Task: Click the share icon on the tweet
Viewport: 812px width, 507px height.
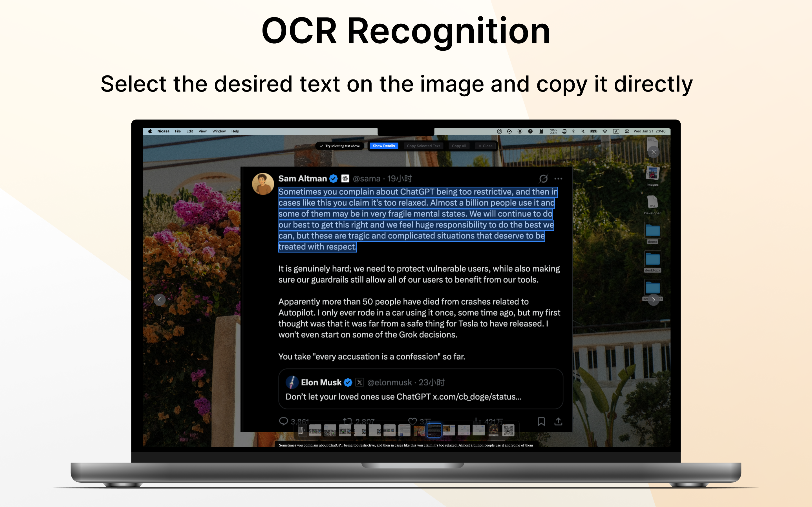Action: [x=558, y=422]
